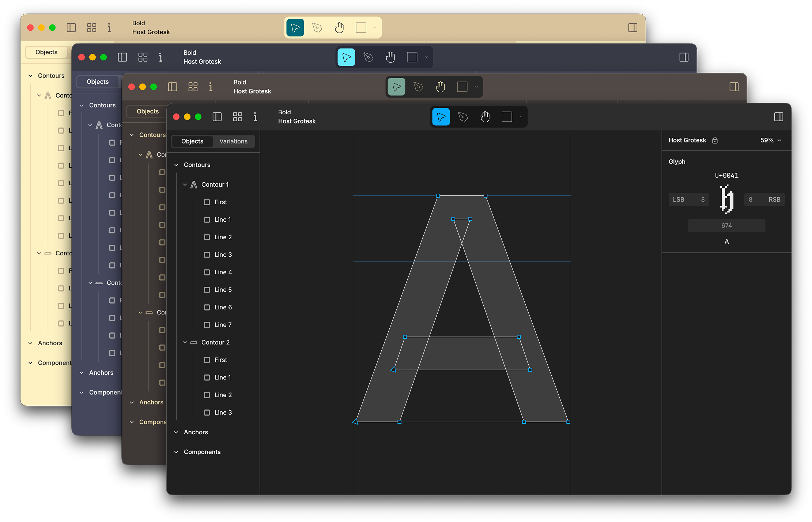The width and height of the screenshot is (812, 522).
Task: Toggle the right panel in the brown window
Action: click(734, 87)
